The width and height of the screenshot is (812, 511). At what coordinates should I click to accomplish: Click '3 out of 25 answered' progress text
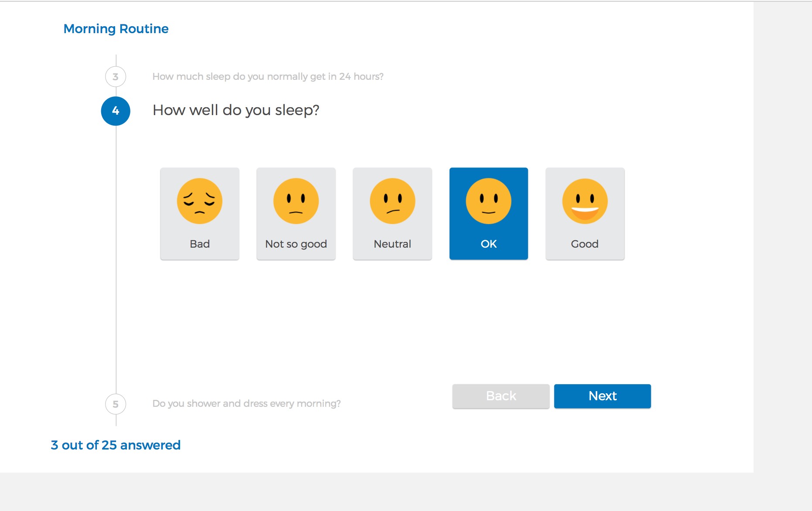[116, 445]
